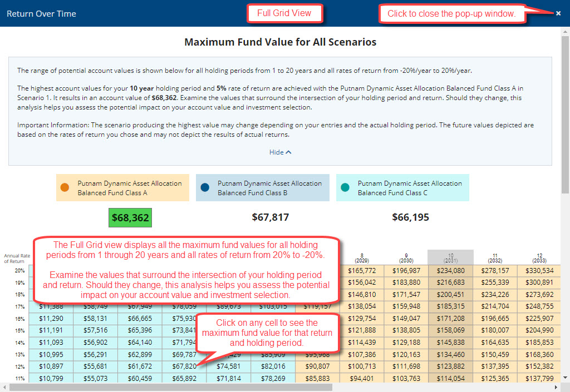This screenshot has height=392, width=570.
Task: Click the highlighted $68,362 maximum fund value
Action: coord(130,217)
